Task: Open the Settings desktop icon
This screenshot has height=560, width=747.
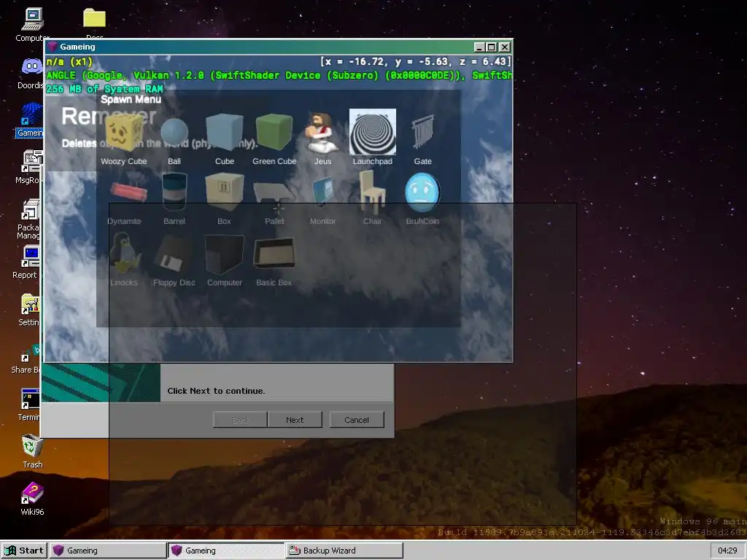Action: coord(29,309)
